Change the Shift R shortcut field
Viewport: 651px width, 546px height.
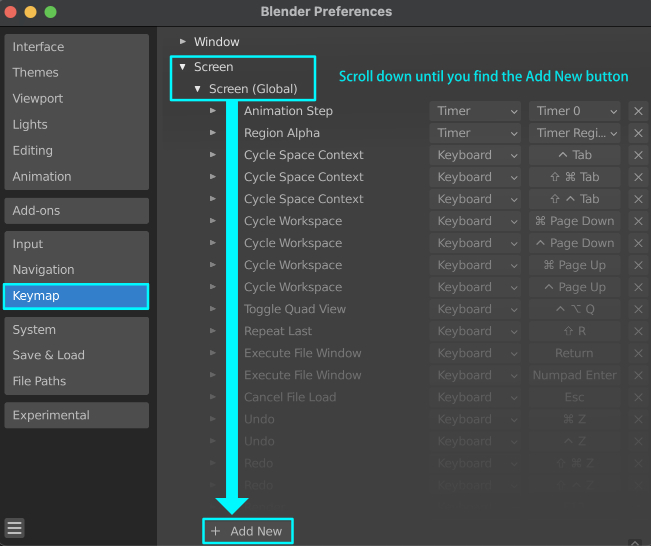click(x=575, y=331)
